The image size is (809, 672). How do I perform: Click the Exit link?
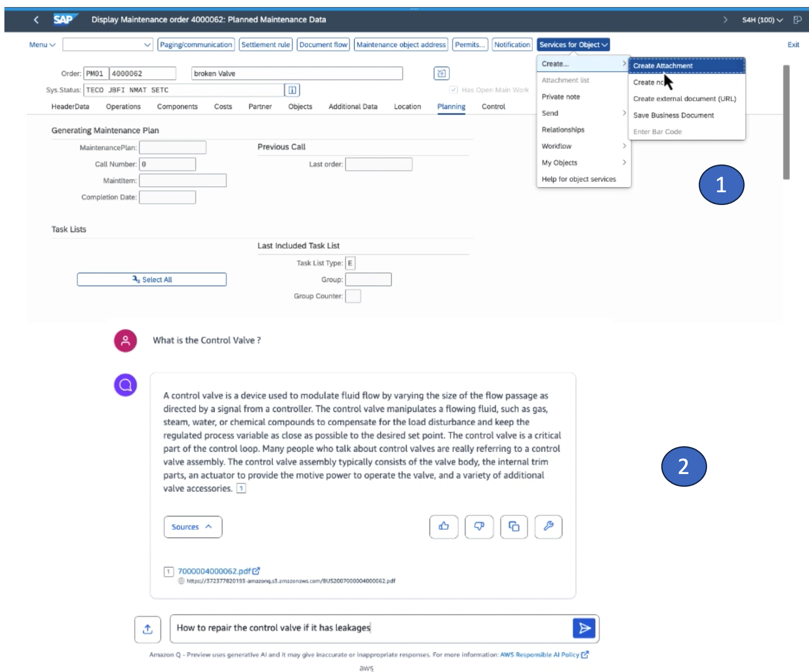[793, 45]
